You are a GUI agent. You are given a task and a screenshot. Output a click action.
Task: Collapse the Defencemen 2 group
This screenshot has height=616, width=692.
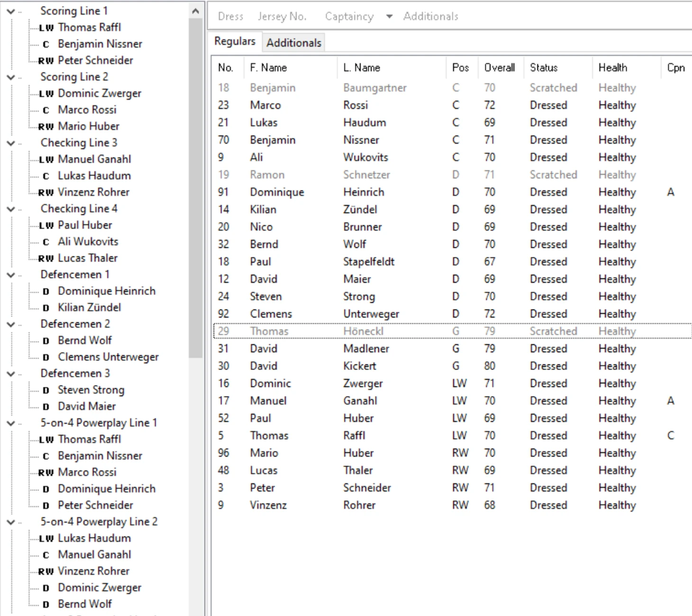10,324
